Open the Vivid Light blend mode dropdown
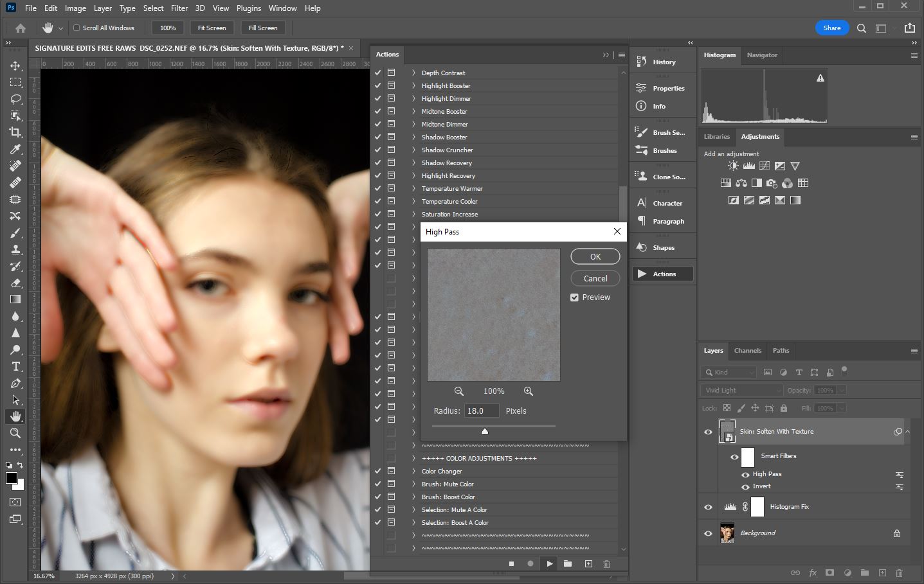The width and height of the screenshot is (924, 584). (x=742, y=391)
